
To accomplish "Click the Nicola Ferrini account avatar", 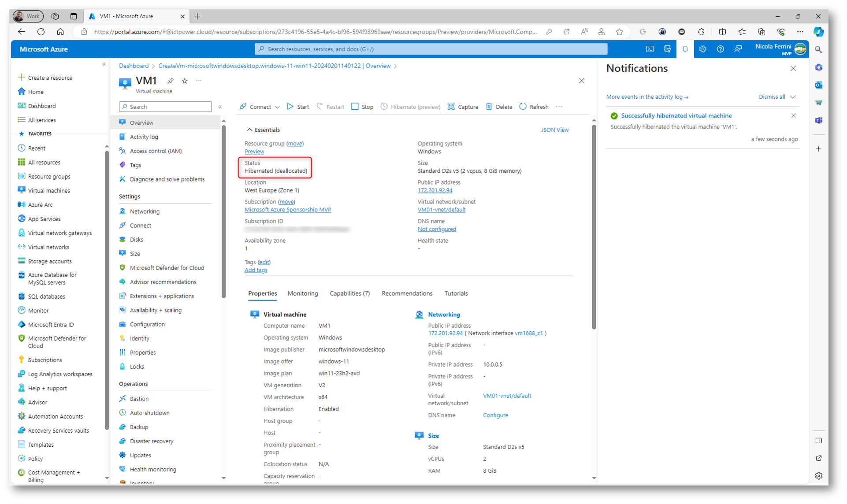I will (800, 49).
